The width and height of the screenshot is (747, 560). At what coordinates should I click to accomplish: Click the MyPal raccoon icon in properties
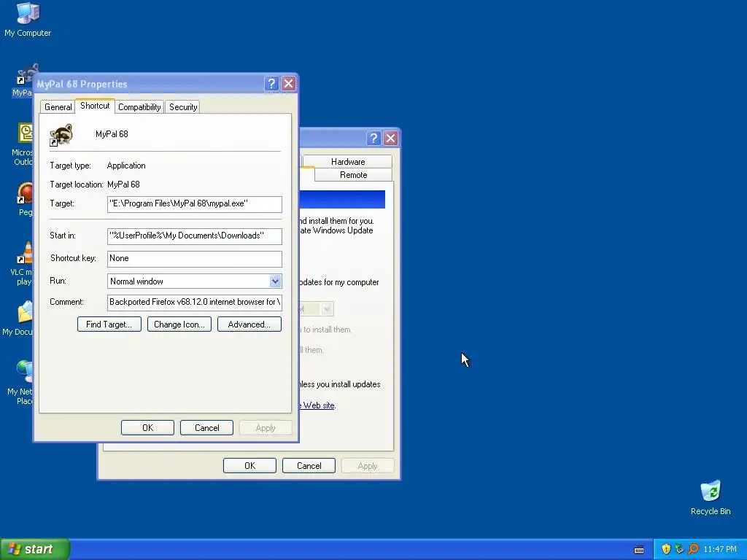pyautogui.click(x=61, y=135)
